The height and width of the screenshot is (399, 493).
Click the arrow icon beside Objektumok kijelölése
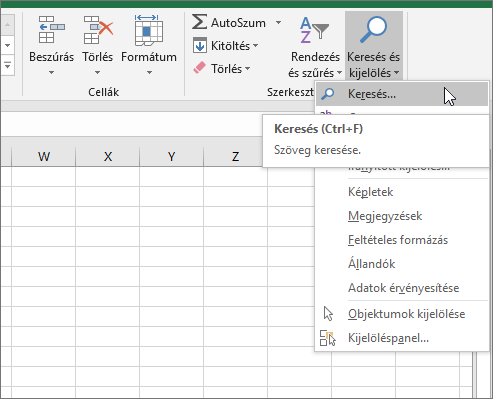click(x=328, y=314)
